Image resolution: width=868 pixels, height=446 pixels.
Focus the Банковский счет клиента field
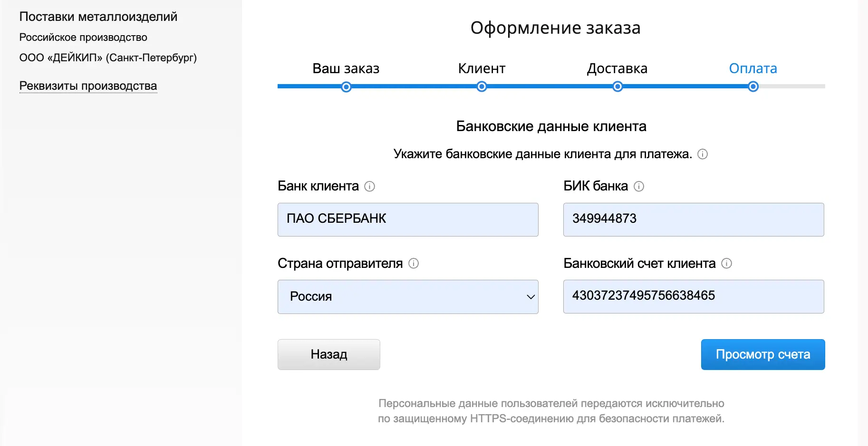coord(694,296)
